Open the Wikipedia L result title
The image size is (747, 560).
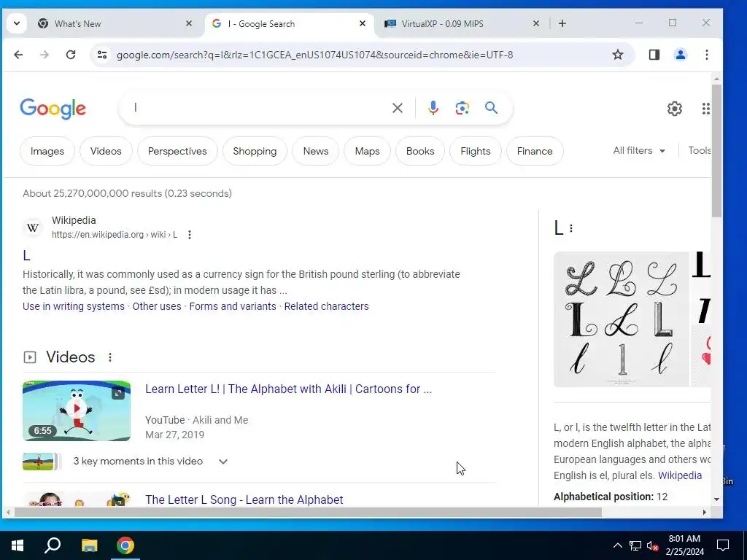click(x=26, y=256)
